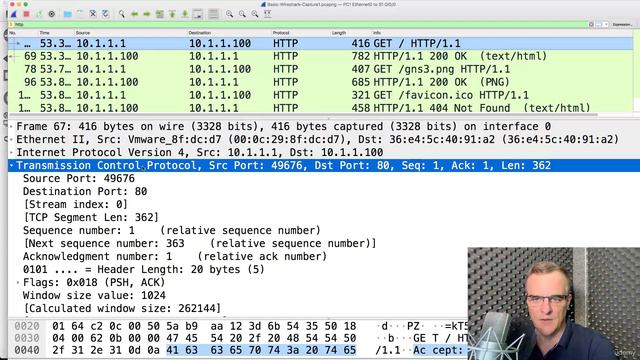Close the capture file (X icon)
Image resolution: width=640 pixels, height=360 pixels.
[93, 14]
